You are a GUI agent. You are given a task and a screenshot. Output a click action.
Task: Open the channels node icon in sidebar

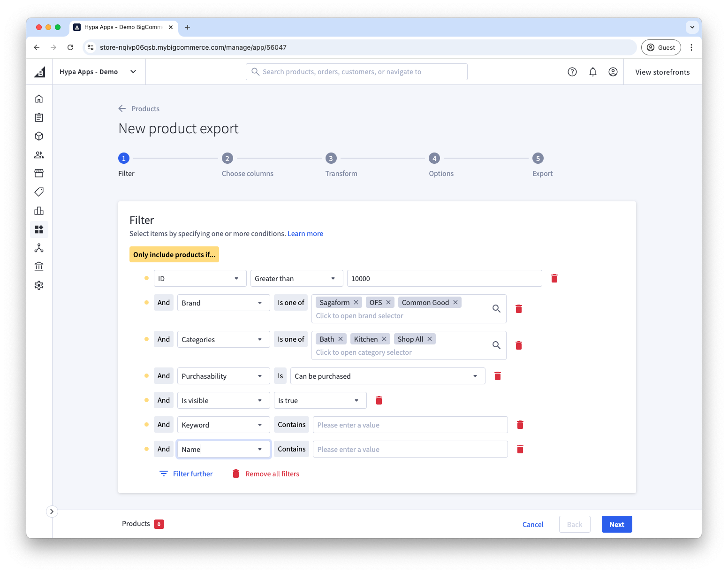click(x=39, y=248)
